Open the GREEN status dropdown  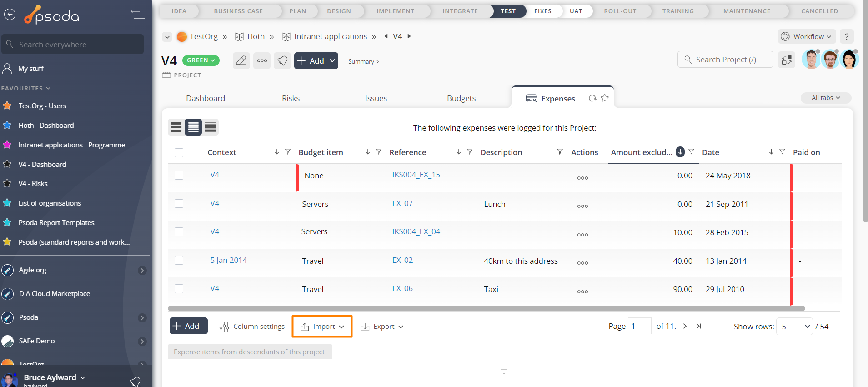[x=201, y=60]
